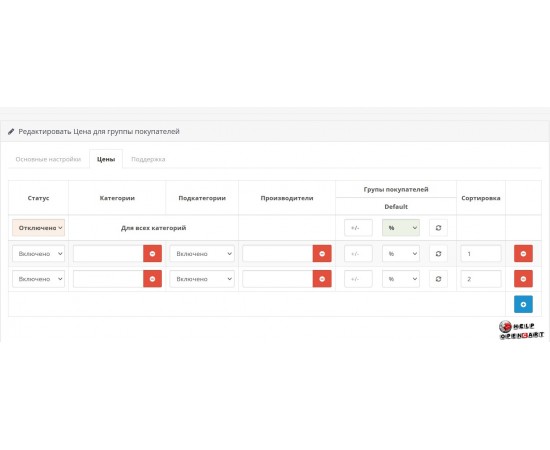
Task: Click the Default group sub-header
Action: click(396, 207)
